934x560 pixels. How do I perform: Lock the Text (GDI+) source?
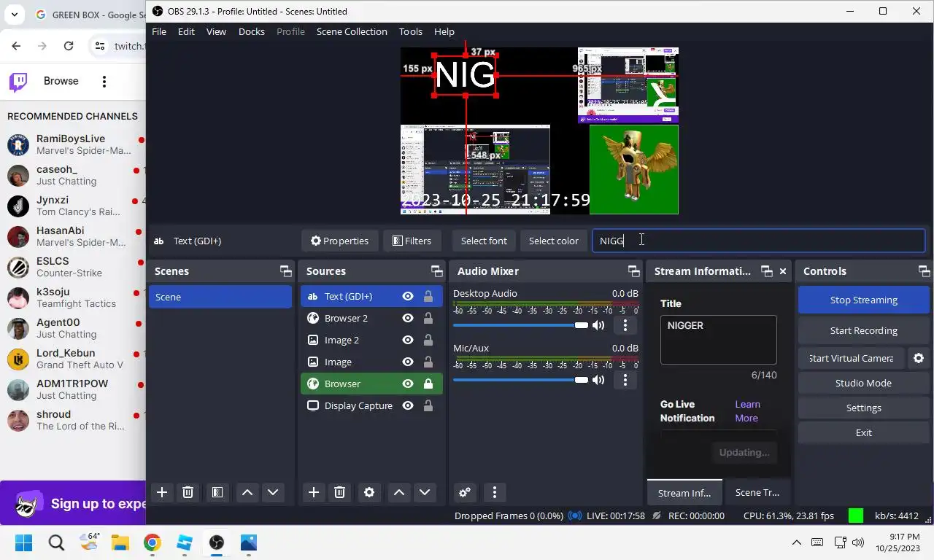(428, 296)
